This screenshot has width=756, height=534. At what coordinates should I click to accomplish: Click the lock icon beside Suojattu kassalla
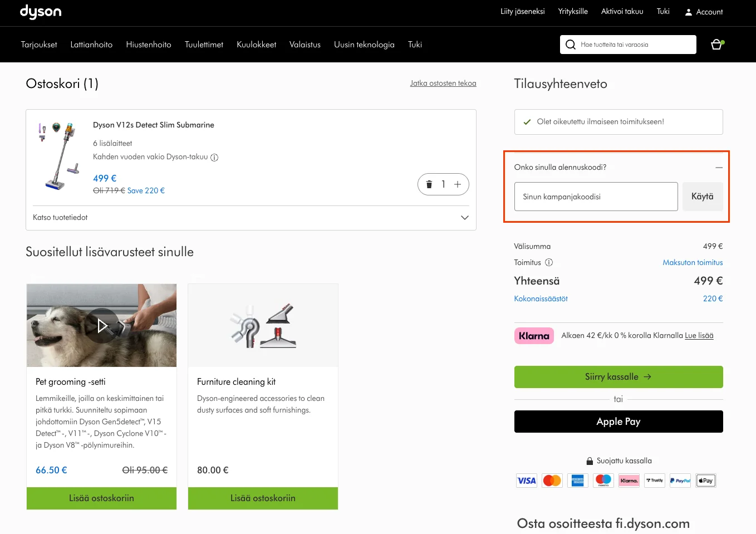tap(590, 461)
